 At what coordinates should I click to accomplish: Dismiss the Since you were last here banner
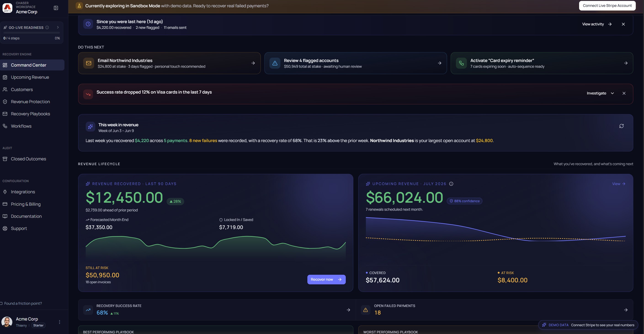(x=623, y=24)
